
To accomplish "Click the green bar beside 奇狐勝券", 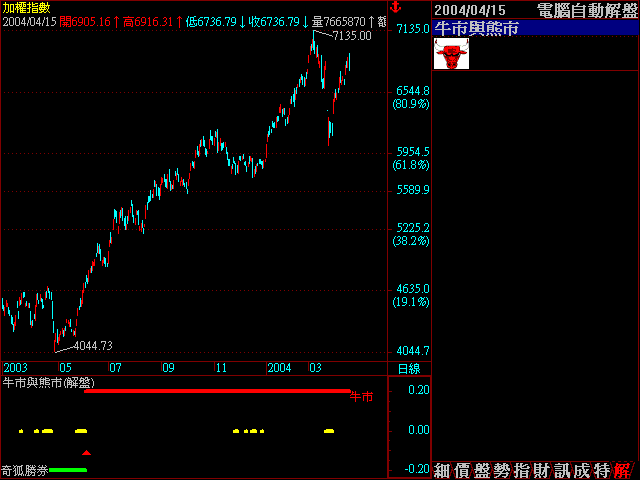I will pos(68,470).
